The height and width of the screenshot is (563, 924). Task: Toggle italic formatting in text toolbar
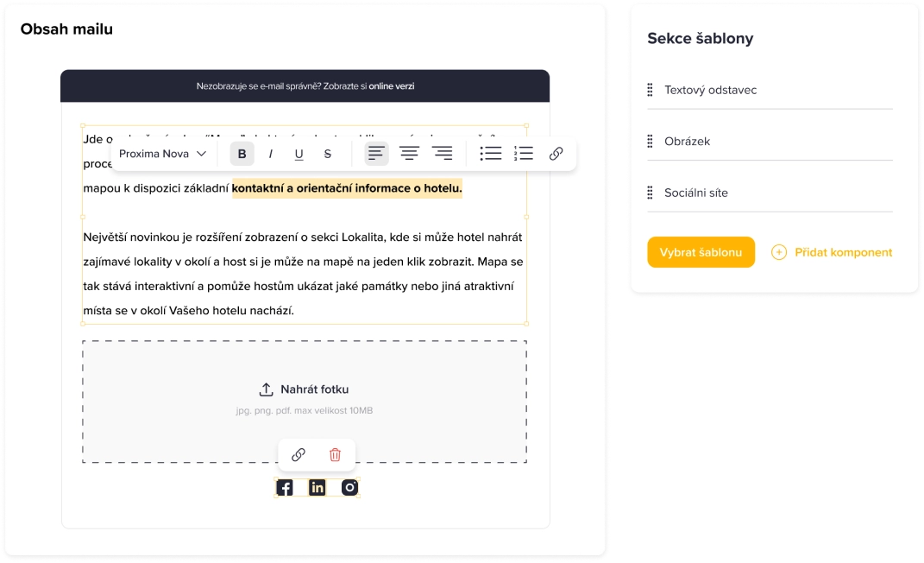coord(270,154)
